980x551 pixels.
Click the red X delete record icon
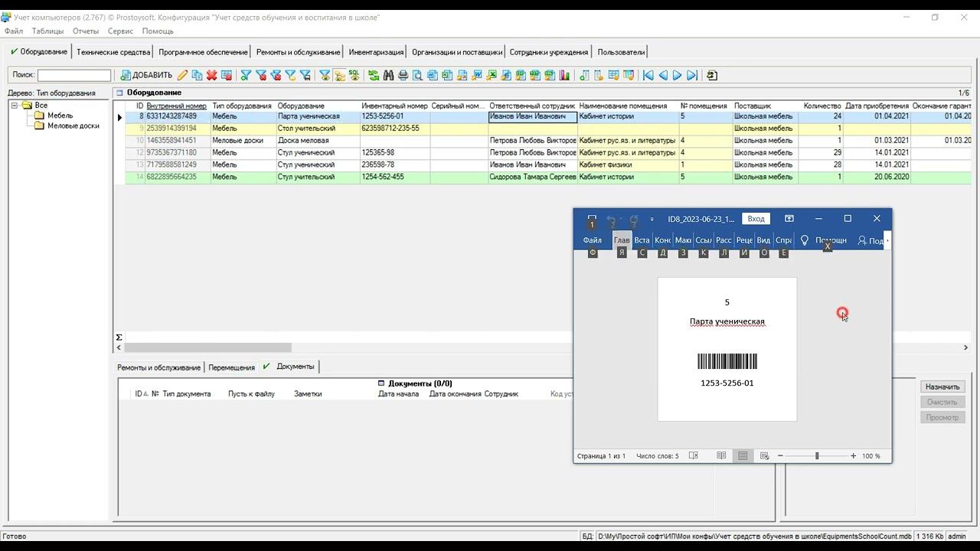click(212, 75)
